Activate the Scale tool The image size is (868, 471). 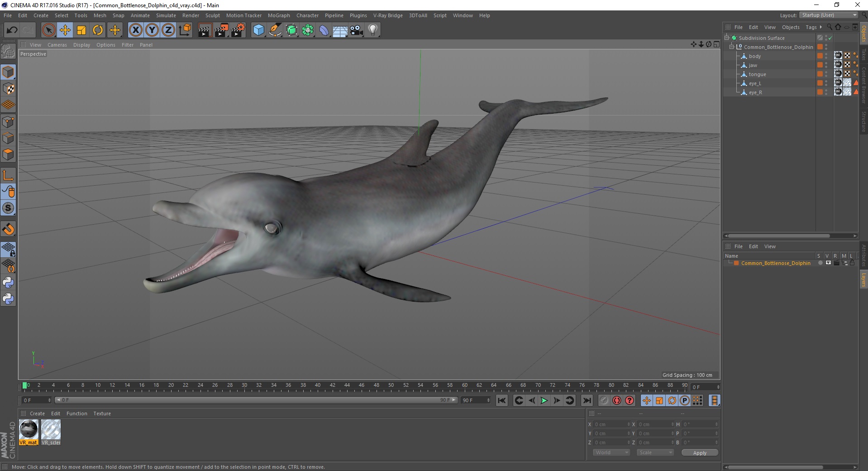[81, 30]
